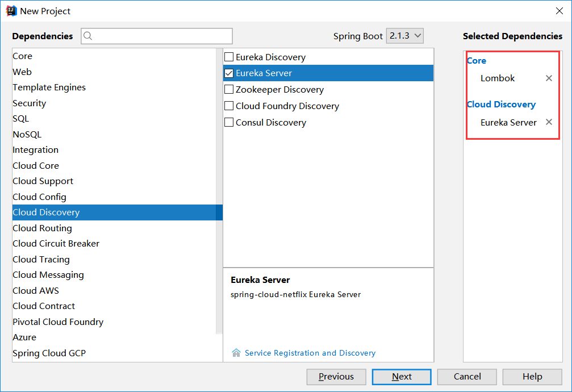Select Cloud Circuit Breaker category
Screen dimensions: 572x392
114,244
